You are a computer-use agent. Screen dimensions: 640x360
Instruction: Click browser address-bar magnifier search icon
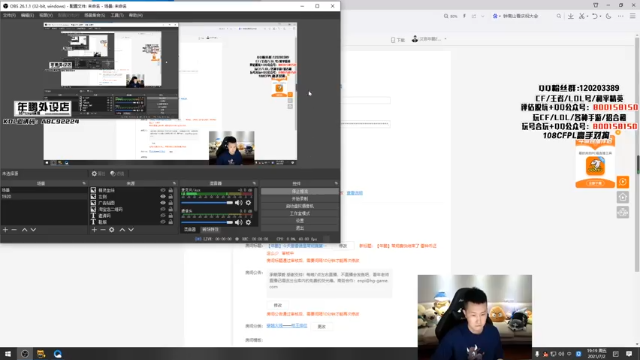coord(559,16)
